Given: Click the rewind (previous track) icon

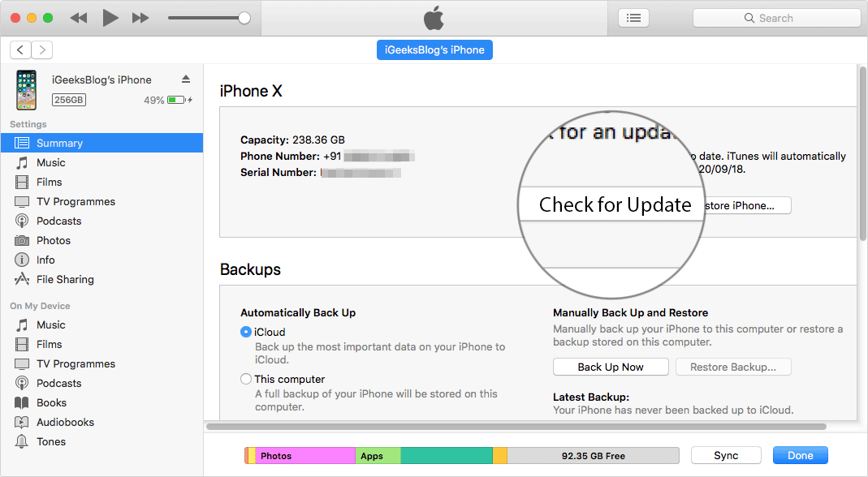Looking at the screenshot, I should (79, 18).
